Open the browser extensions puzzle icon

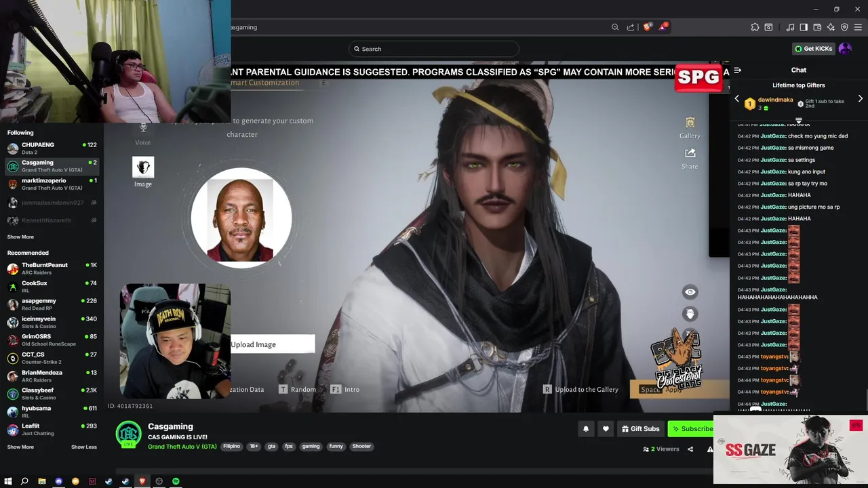pos(755,27)
